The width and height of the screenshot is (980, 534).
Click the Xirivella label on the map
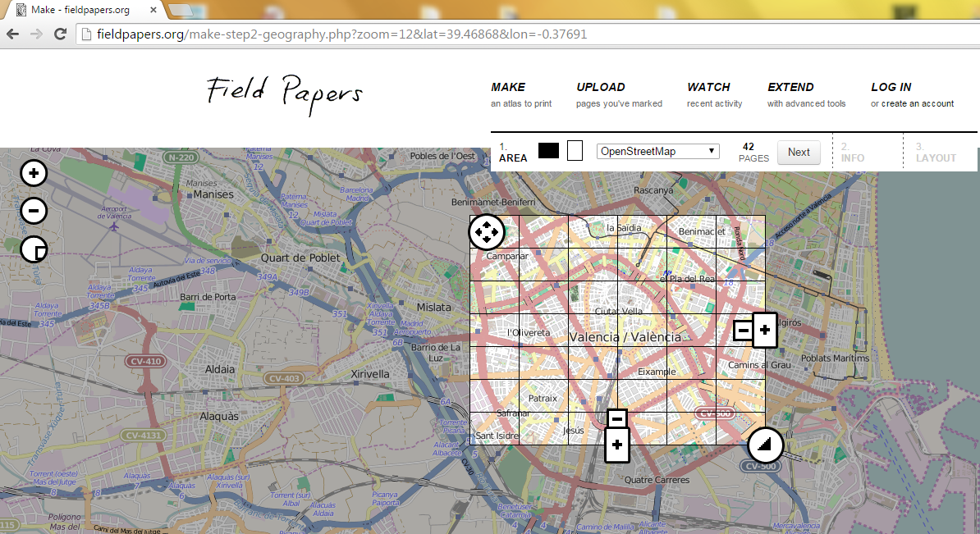tap(370, 374)
